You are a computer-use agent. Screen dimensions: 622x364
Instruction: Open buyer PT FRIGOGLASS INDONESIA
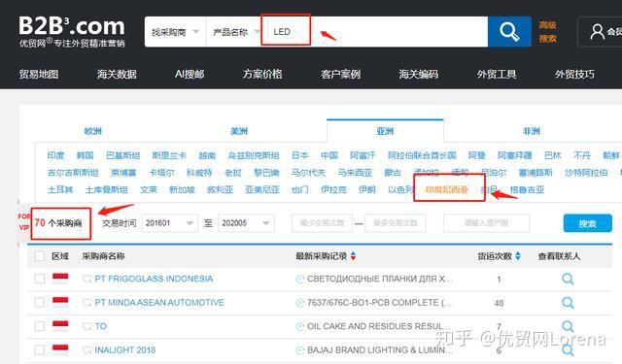click(154, 279)
